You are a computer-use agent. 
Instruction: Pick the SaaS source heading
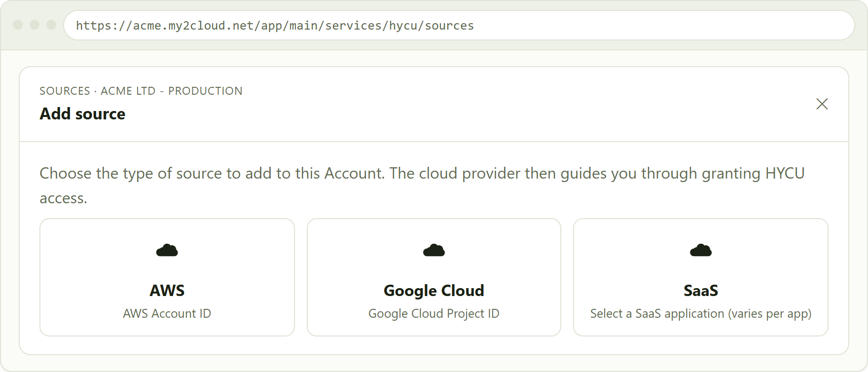coord(701,291)
